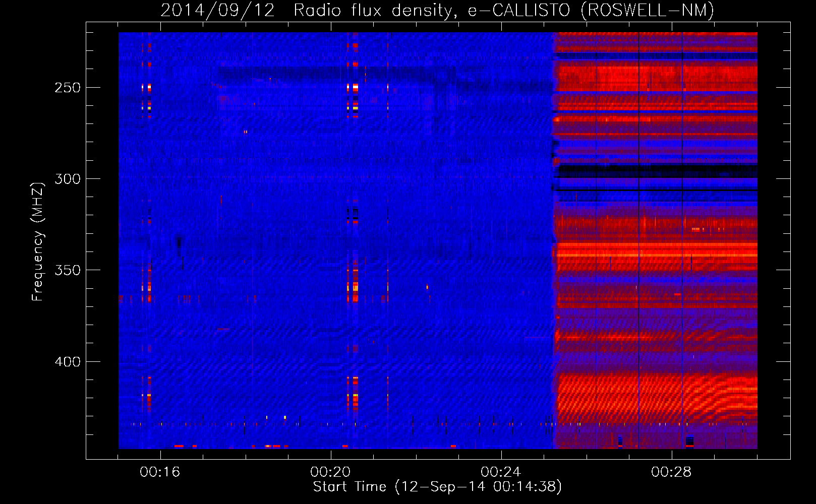Click the 300 frequency tick label
816x504 pixels.
click(x=68, y=179)
